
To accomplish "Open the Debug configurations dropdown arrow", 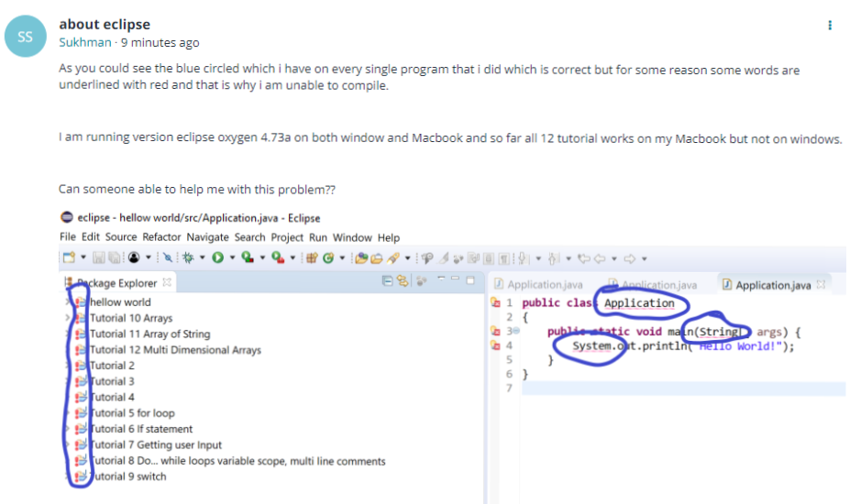I will click(x=203, y=257).
